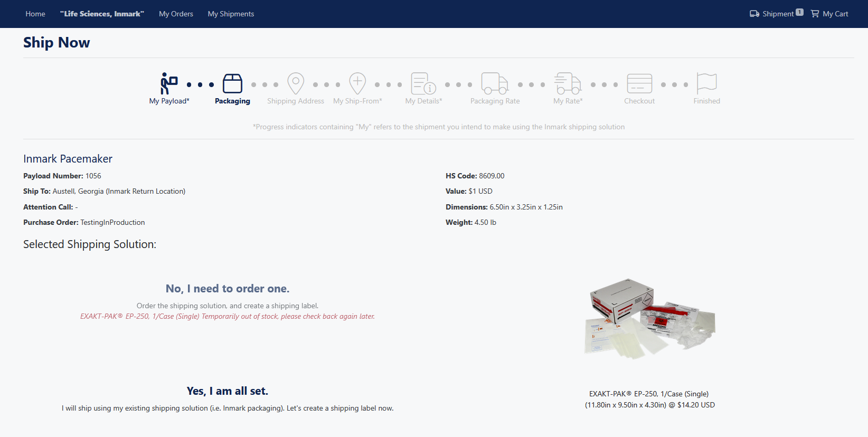Choose "Yes, I am all set."
Image resolution: width=868 pixels, height=437 pixels.
click(228, 391)
